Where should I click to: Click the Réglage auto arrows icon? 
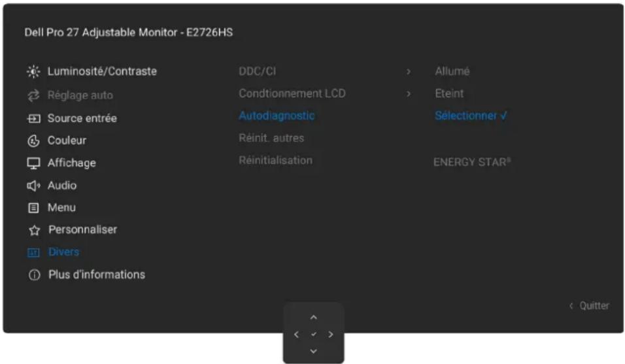33,95
